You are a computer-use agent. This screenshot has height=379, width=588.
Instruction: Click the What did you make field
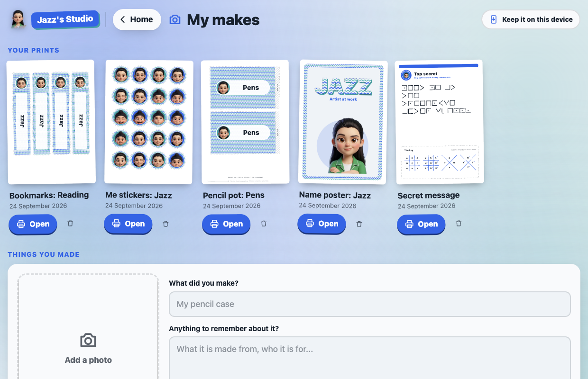click(x=370, y=304)
